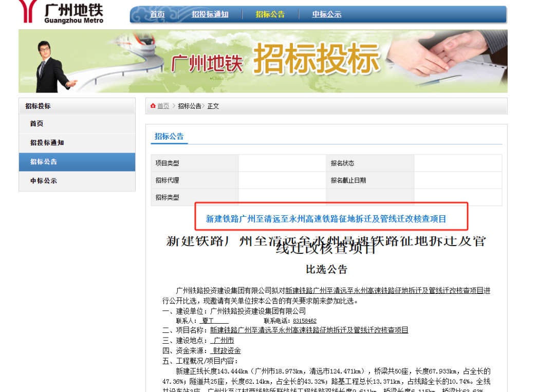This screenshot has width=555, height=392.
Task: Click the blue project title link
Action: pyautogui.click(x=326, y=219)
